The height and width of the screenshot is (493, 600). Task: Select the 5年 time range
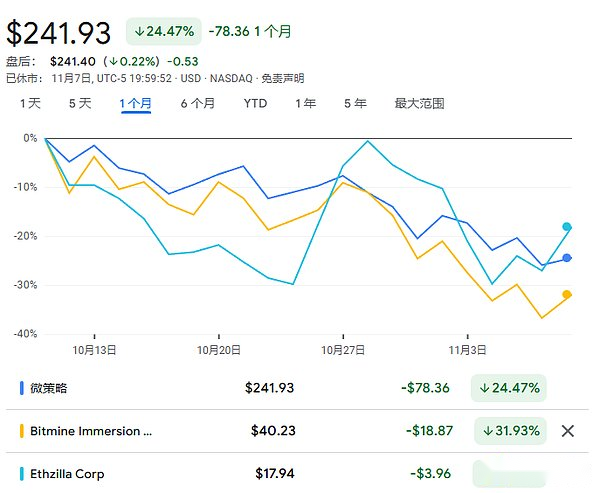pyautogui.click(x=355, y=103)
